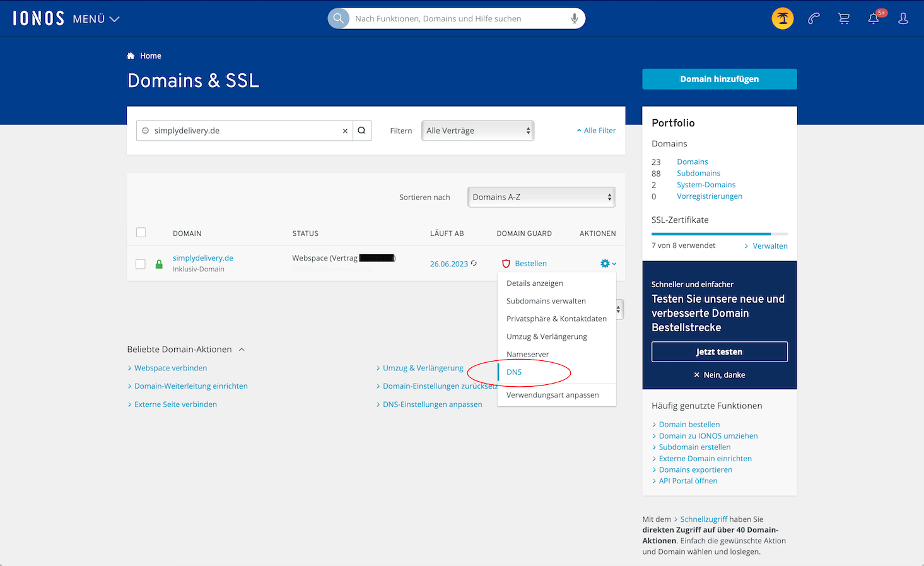Dismiss promo with Nein, danke
Viewport: 924px width, 566px height.
point(720,375)
